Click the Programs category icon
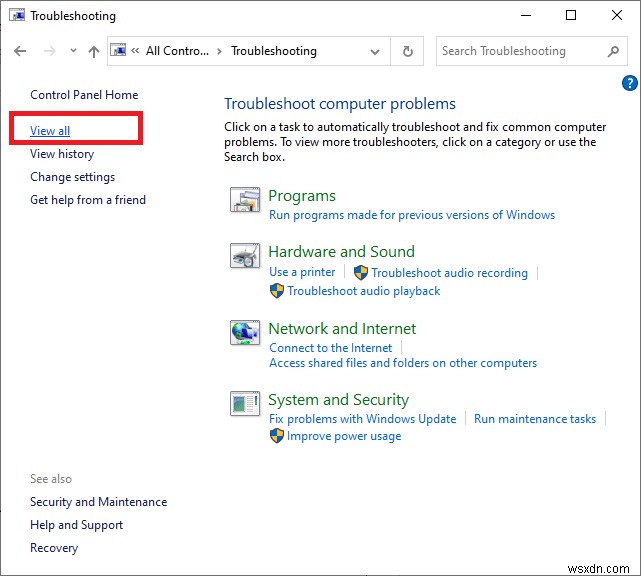641x579 pixels. tap(244, 200)
